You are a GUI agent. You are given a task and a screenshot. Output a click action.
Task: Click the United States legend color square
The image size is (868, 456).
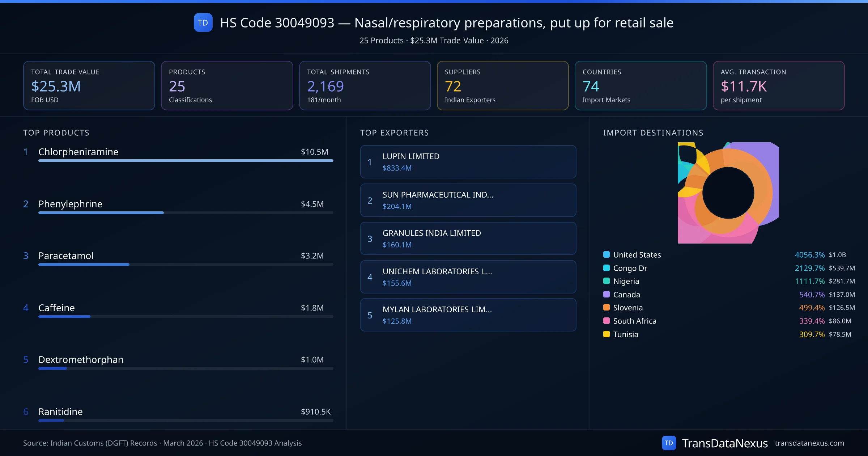607,254
